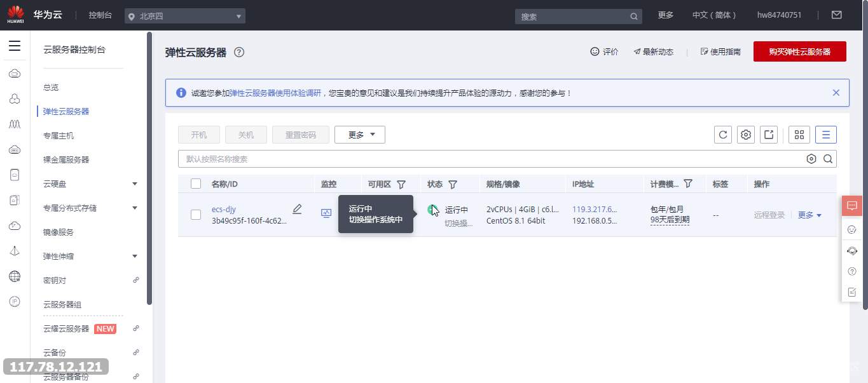868x383 pixels.
Task: Open 控制台 link in top bar
Action: 100,15
